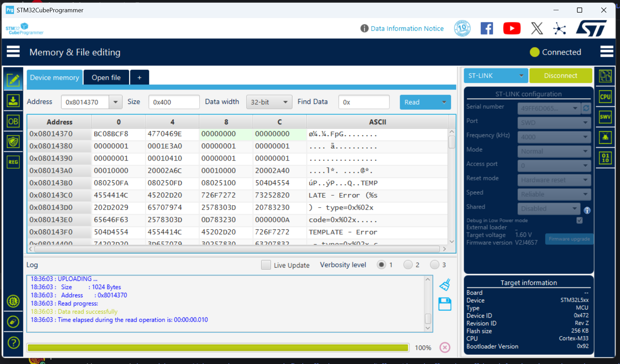Open the Data width dropdown
Viewport: 620px width, 364px height.
click(x=285, y=102)
